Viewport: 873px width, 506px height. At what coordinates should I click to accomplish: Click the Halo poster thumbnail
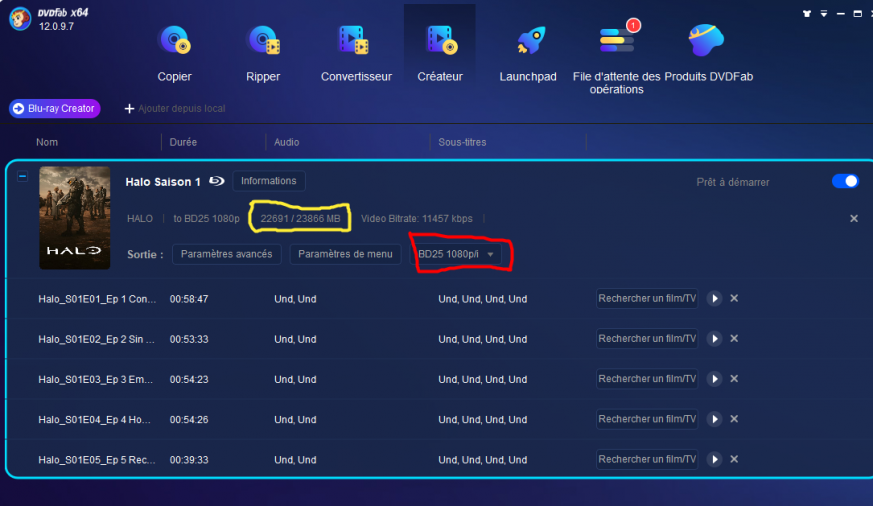pyautogui.click(x=74, y=218)
